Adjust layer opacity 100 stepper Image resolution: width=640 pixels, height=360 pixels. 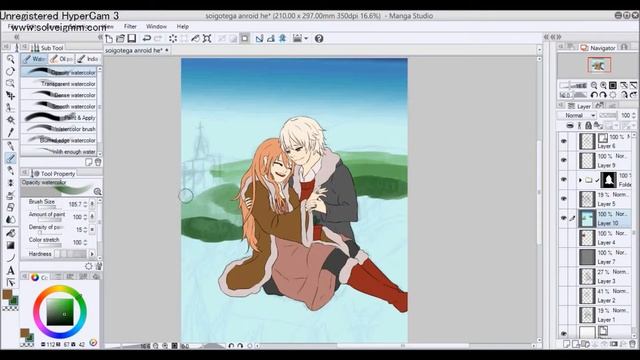(633, 116)
